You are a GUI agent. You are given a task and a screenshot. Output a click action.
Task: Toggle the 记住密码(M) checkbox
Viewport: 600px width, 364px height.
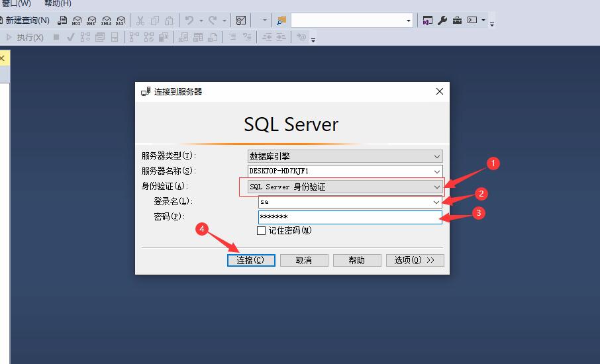point(262,230)
